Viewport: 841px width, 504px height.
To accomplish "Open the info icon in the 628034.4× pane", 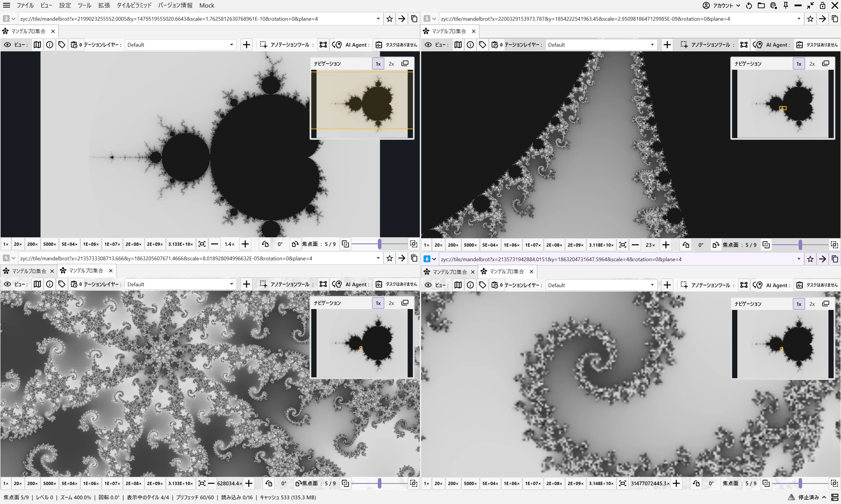I will coord(50,284).
